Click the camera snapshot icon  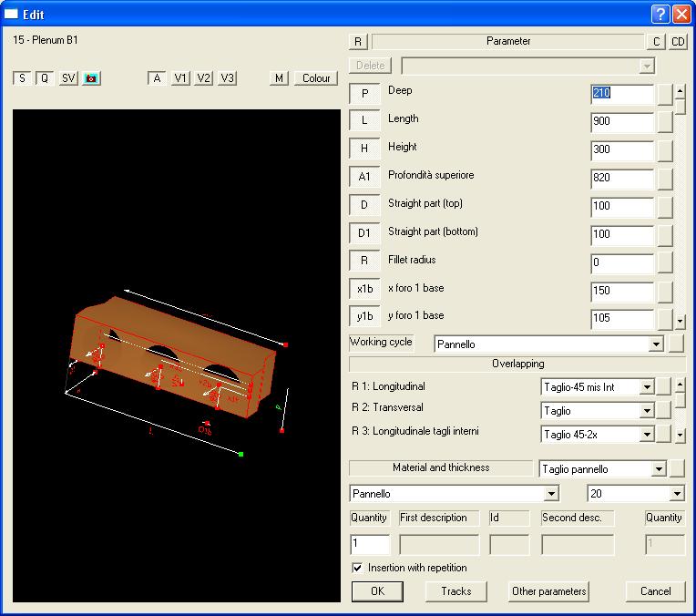(x=91, y=78)
